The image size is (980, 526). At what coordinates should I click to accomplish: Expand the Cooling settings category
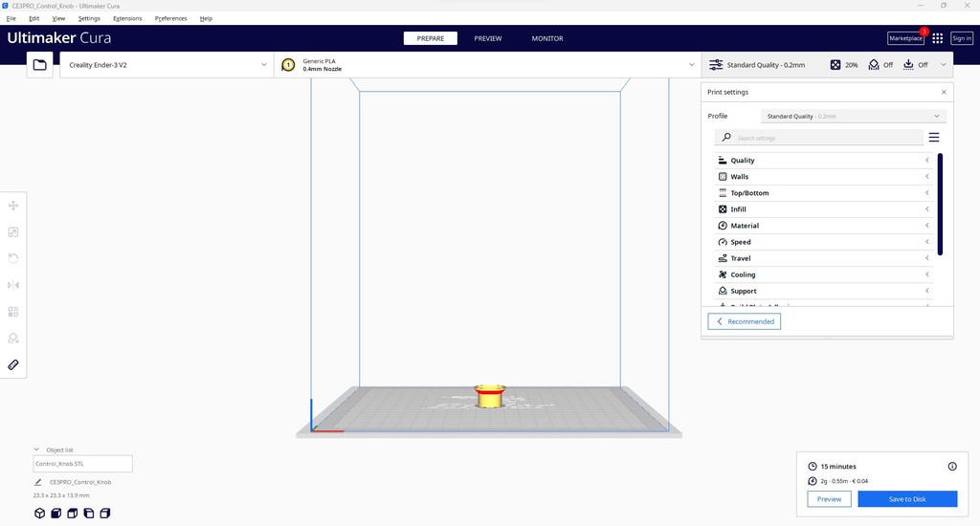point(824,274)
